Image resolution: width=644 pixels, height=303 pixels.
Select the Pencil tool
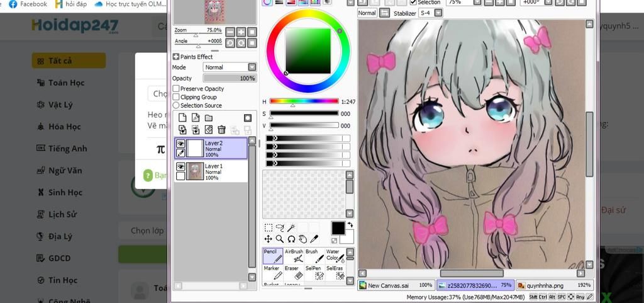tap(273, 256)
